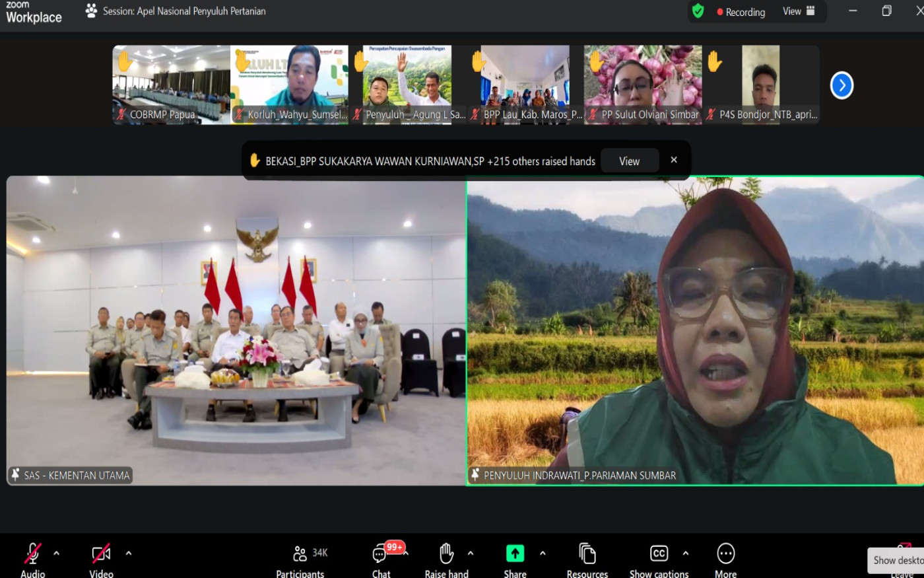Open the Resources icon

click(x=587, y=553)
